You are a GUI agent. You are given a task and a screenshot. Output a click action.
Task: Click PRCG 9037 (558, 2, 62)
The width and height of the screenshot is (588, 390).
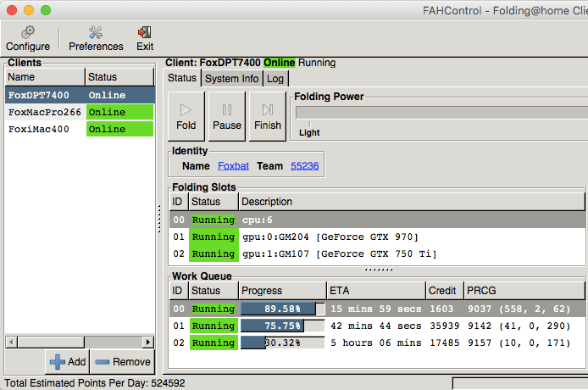519,309
